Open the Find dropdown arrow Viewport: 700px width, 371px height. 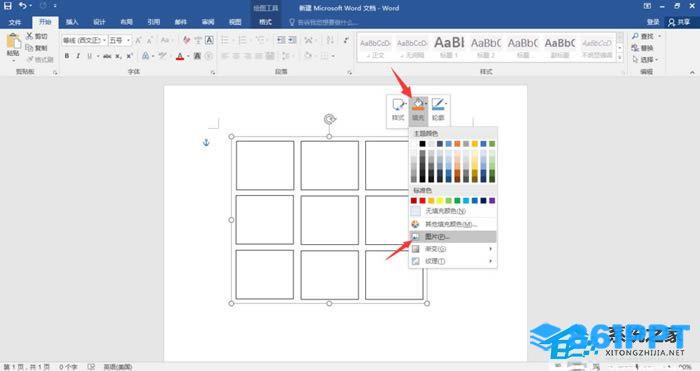click(659, 36)
